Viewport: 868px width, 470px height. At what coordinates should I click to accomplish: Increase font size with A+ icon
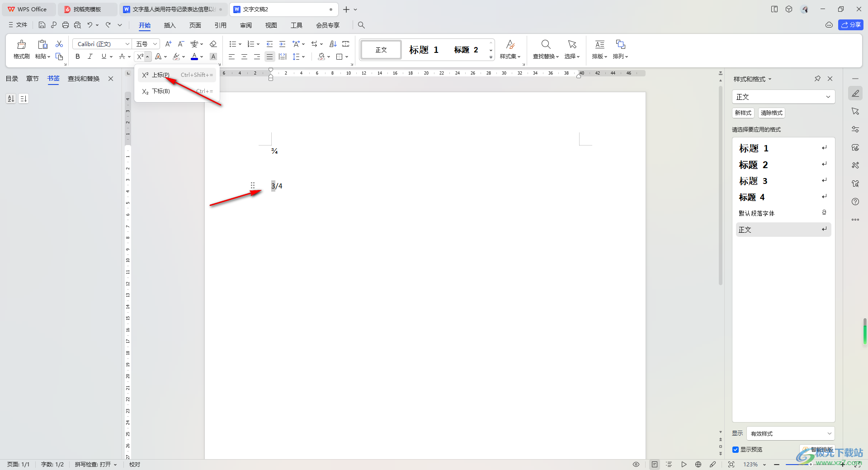tap(168, 44)
